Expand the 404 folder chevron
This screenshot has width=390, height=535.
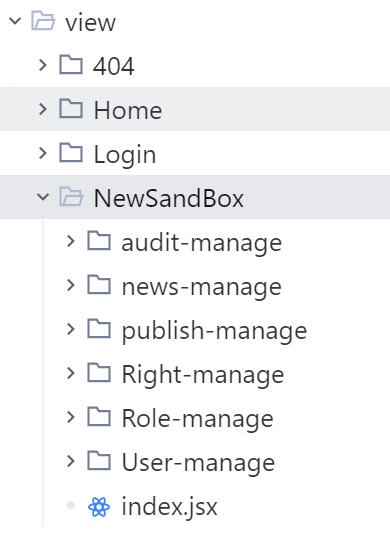pyautogui.click(x=43, y=65)
